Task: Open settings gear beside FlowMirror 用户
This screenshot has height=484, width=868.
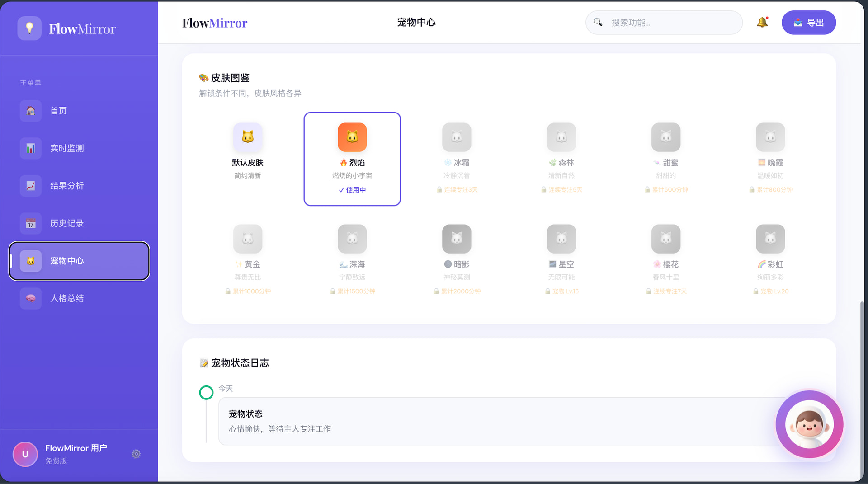Action: 136,454
